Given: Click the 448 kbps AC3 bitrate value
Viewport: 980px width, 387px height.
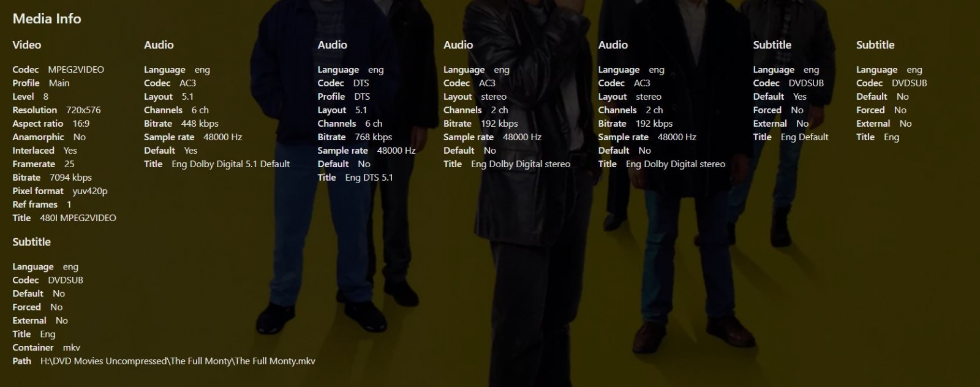Looking at the screenshot, I should [200, 123].
